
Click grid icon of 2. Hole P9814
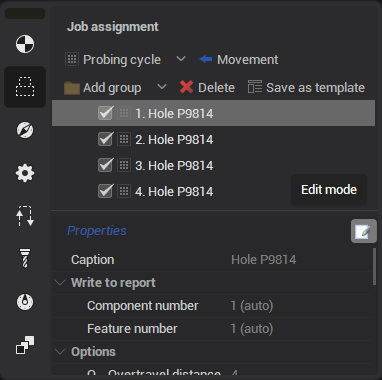124,139
